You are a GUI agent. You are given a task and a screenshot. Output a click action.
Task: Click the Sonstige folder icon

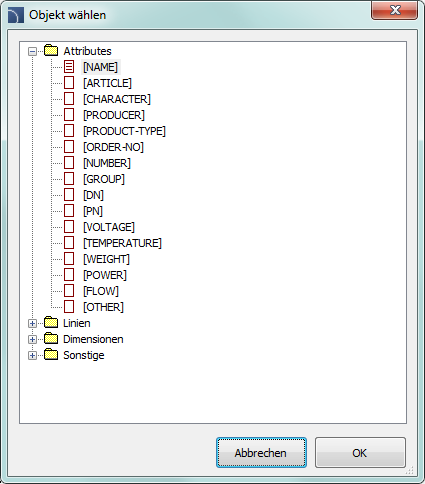click(x=51, y=355)
